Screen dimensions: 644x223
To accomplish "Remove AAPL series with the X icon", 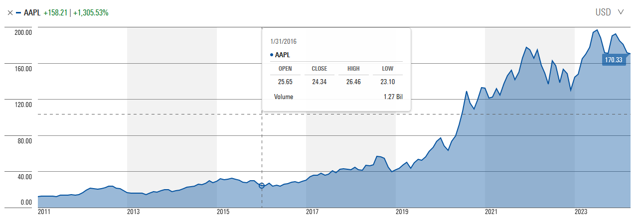I will tap(10, 12).
